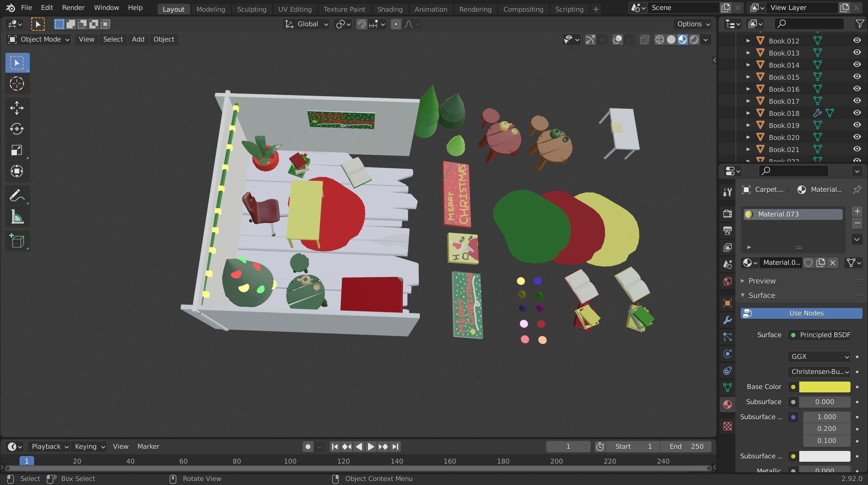This screenshot has height=485, width=868.
Task: Select the Annotate tool
Action: 17,196
